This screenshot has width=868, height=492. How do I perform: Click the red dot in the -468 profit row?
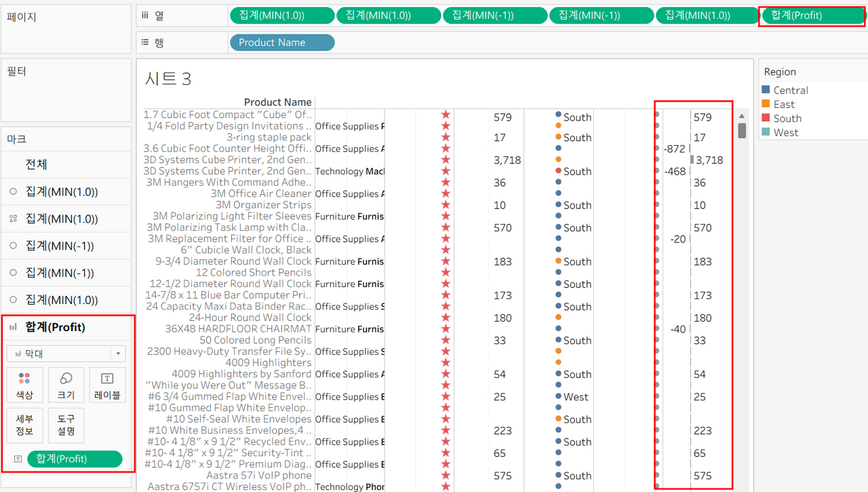click(558, 170)
